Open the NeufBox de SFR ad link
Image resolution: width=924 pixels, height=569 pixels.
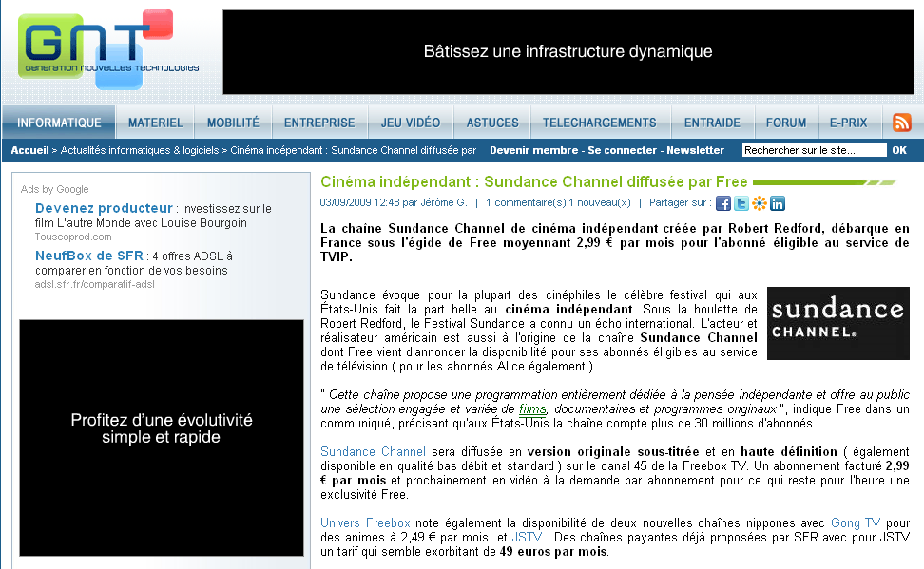coord(89,256)
